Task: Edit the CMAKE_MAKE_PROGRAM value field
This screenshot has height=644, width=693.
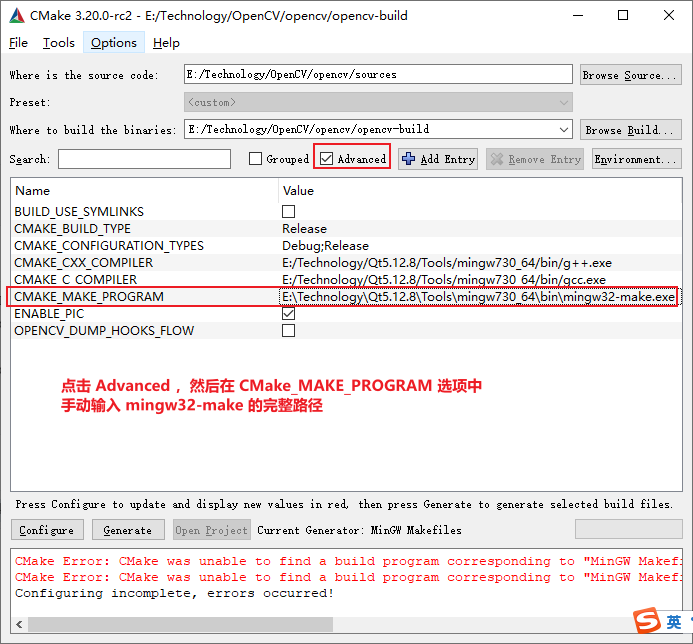Action: tap(479, 297)
